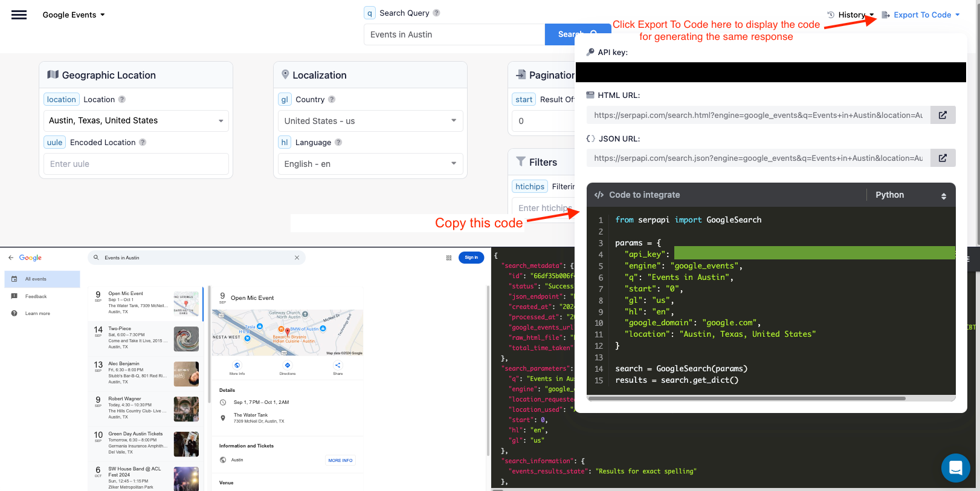This screenshot has height=491, width=980.
Task: Click the start result offset field
Action: (x=544, y=121)
